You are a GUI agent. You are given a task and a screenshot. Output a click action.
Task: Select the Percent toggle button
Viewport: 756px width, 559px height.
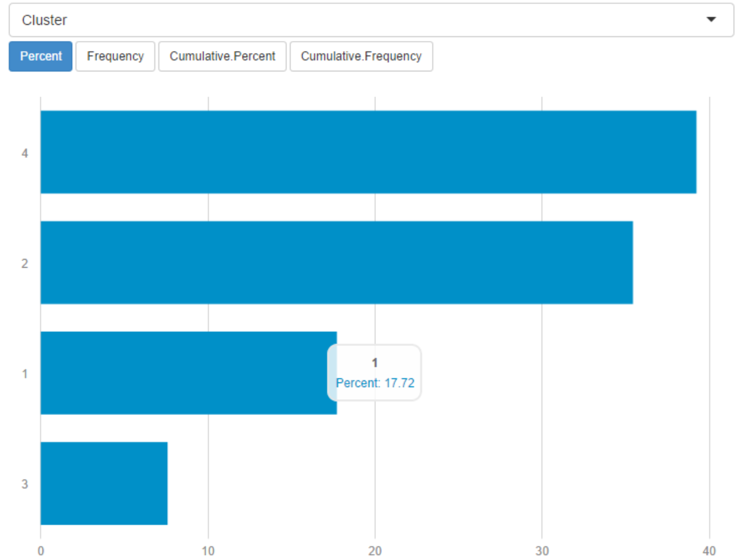click(x=40, y=57)
